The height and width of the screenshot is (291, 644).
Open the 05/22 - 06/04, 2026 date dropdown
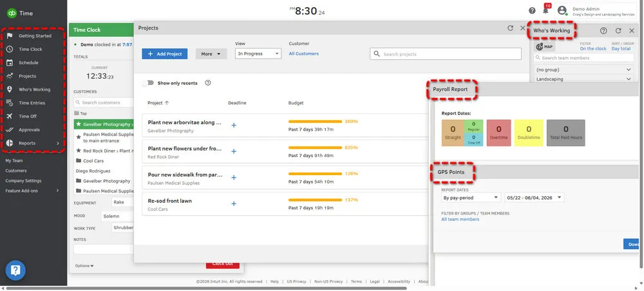point(535,198)
